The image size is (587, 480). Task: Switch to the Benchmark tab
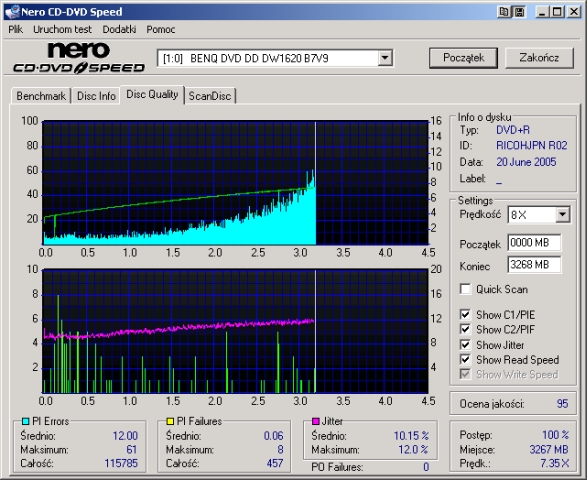click(x=41, y=96)
